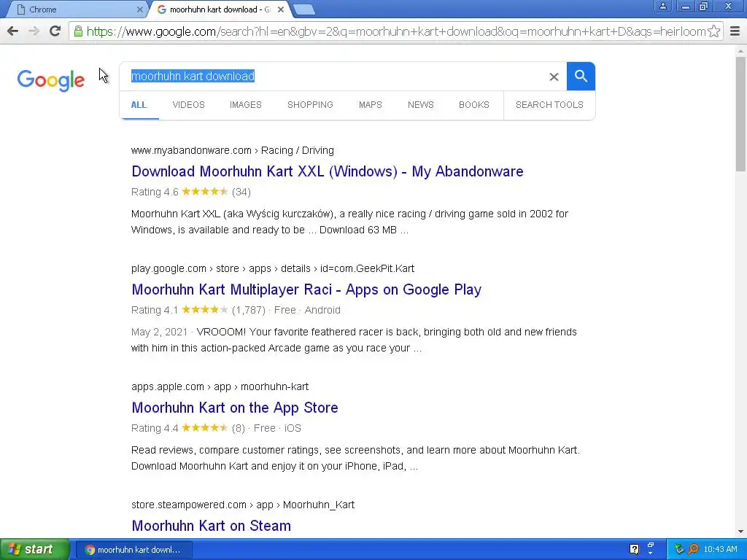747x560 pixels.
Task: Click the language bar tray icon
Action: (x=651, y=548)
